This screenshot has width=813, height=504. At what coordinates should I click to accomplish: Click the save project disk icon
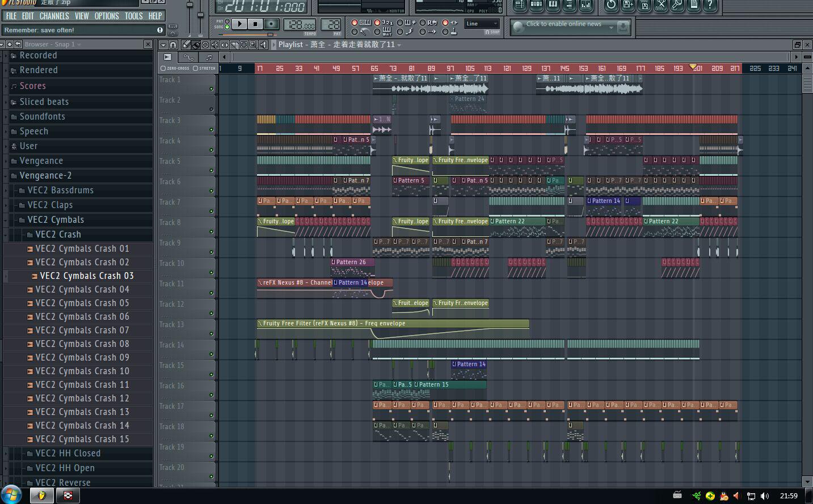point(627,5)
